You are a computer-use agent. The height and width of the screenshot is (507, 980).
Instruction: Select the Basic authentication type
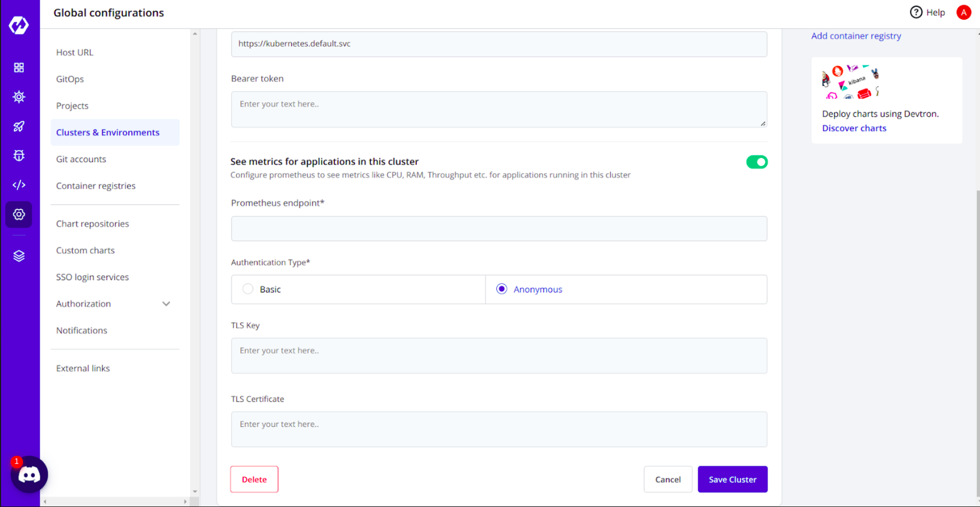pyautogui.click(x=248, y=289)
